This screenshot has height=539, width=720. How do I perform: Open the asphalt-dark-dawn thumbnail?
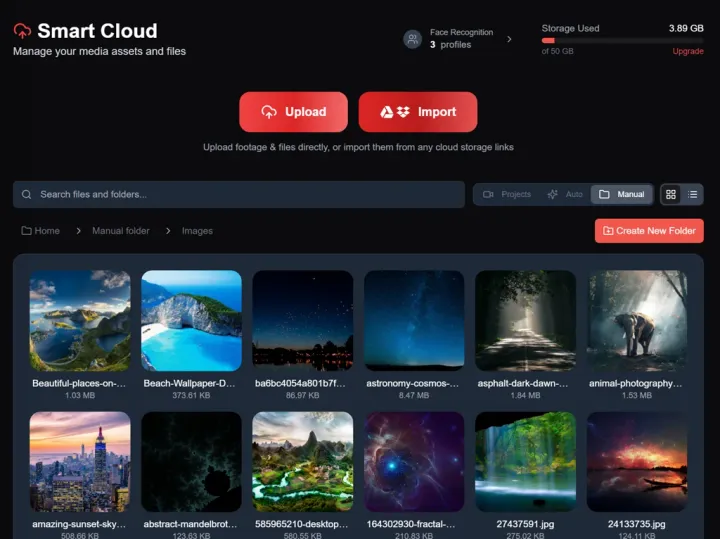(525, 320)
